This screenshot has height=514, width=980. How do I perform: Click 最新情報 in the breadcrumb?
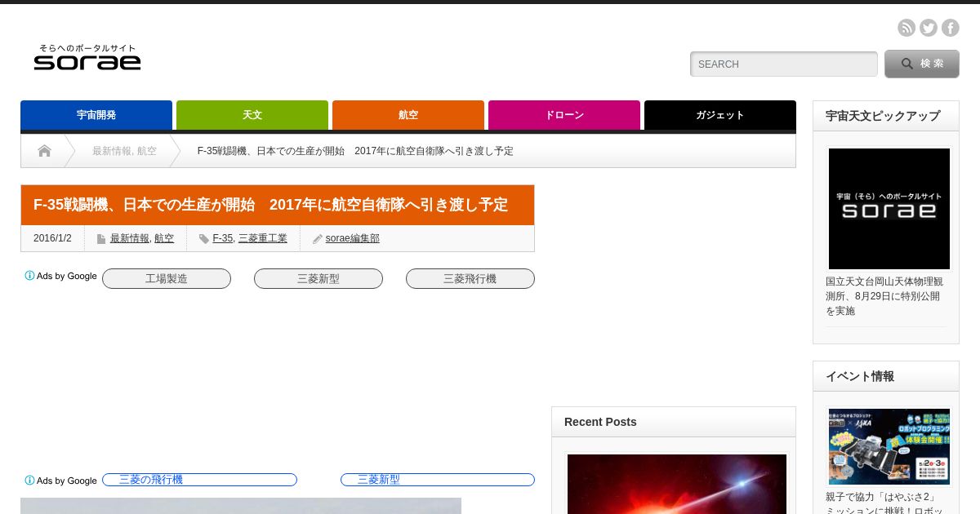point(112,151)
